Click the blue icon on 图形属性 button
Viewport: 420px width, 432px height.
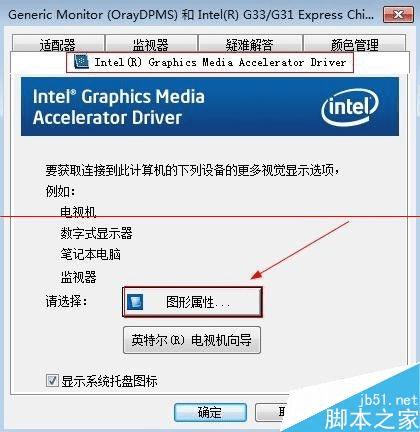click(135, 302)
